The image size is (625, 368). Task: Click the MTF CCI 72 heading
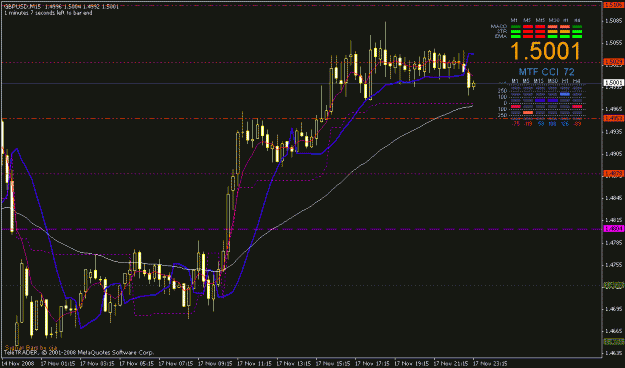pos(546,72)
